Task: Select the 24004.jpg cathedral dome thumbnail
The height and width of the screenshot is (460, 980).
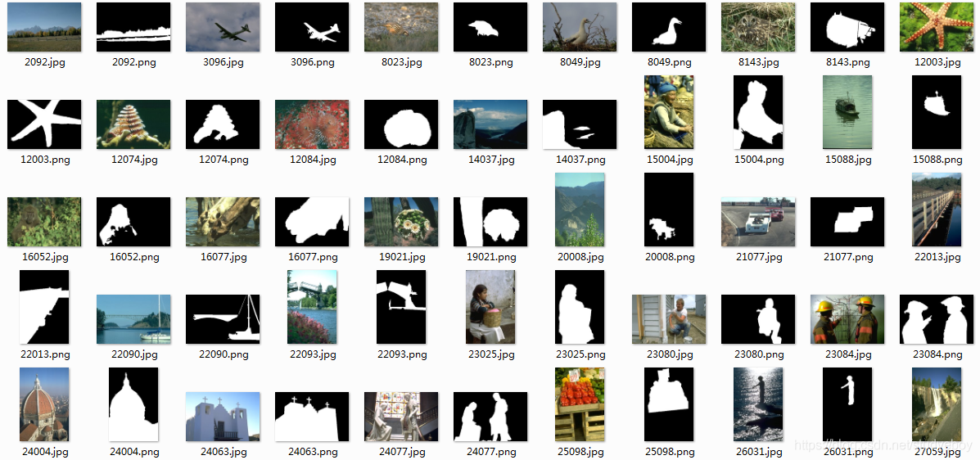Action: click(x=43, y=404)
